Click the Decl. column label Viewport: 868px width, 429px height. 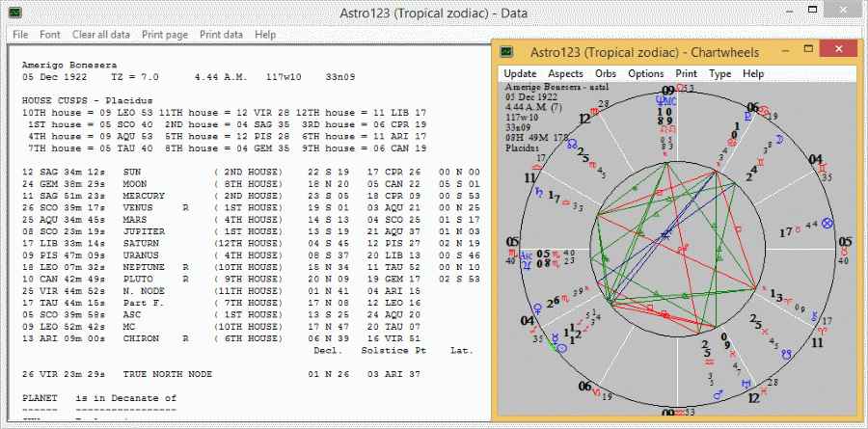(328, 350)
